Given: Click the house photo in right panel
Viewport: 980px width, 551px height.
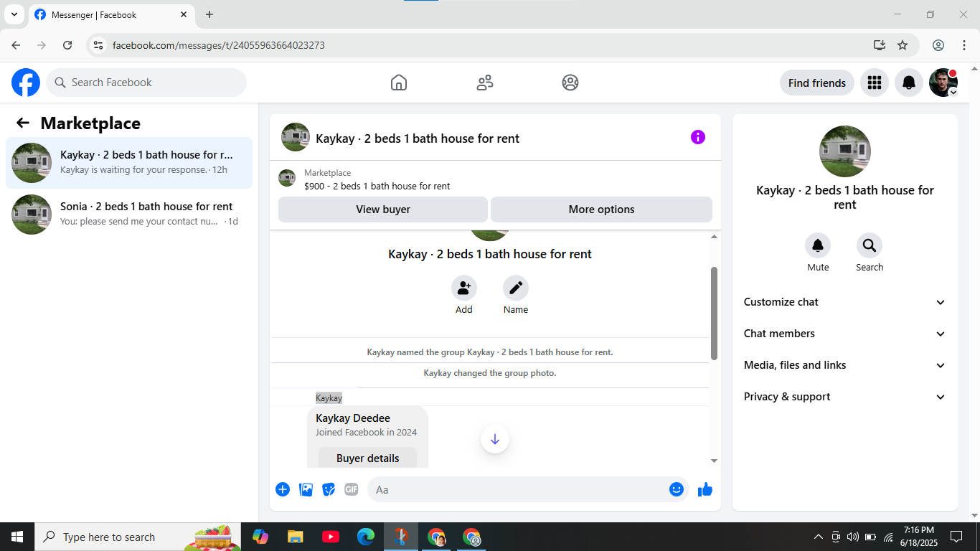Looking at the screenshot, I should 845,151.
